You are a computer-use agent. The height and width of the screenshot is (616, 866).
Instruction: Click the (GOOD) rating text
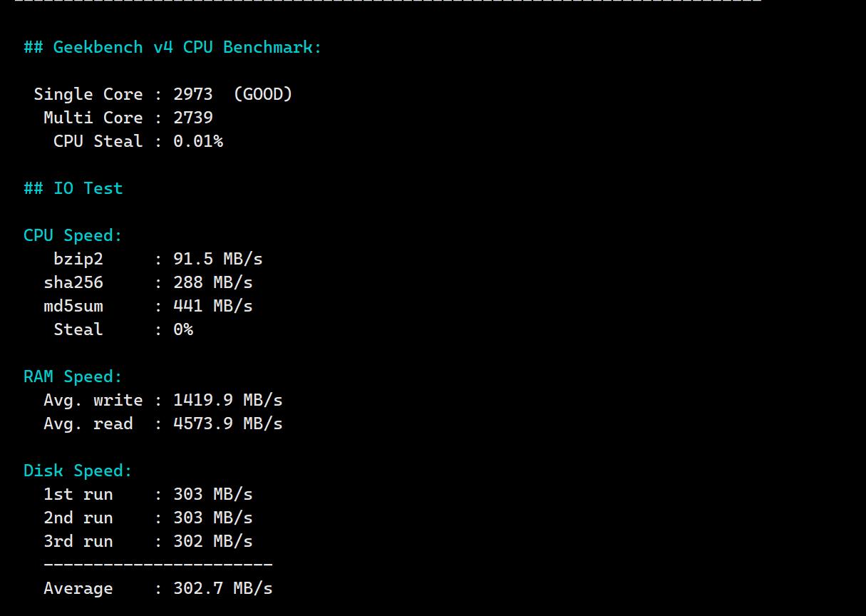tap(262, 94)
